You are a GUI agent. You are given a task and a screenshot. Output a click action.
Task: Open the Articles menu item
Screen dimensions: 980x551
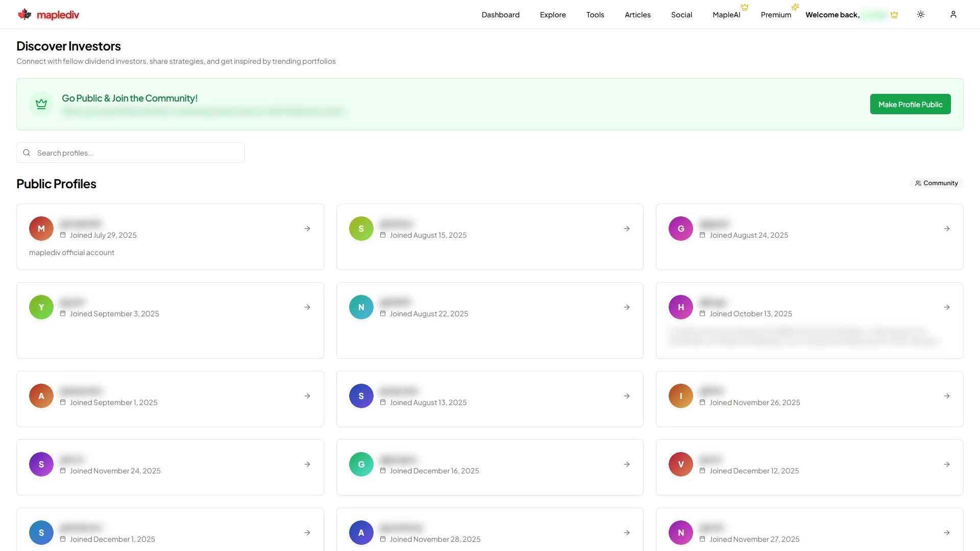pos(638,15)
